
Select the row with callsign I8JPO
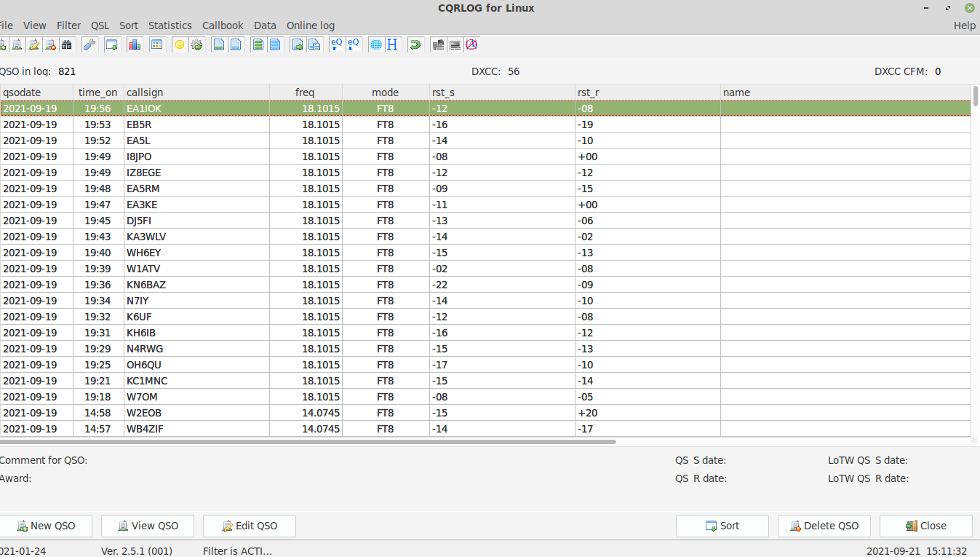coord(485,157)
